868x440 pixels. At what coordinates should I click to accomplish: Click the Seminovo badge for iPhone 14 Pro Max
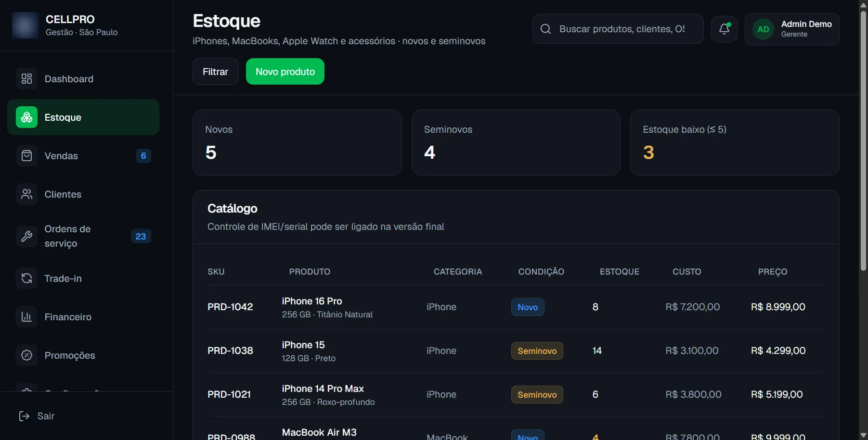pyautogui.click(x=537, y=395)
